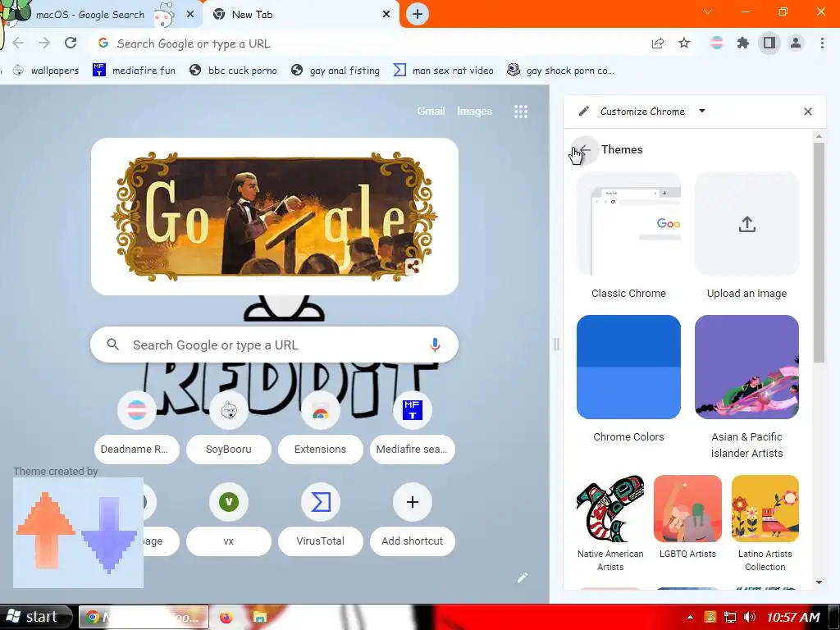Open the Windows start button
This screenshot has width=840, height=630.
coord(35,617)
